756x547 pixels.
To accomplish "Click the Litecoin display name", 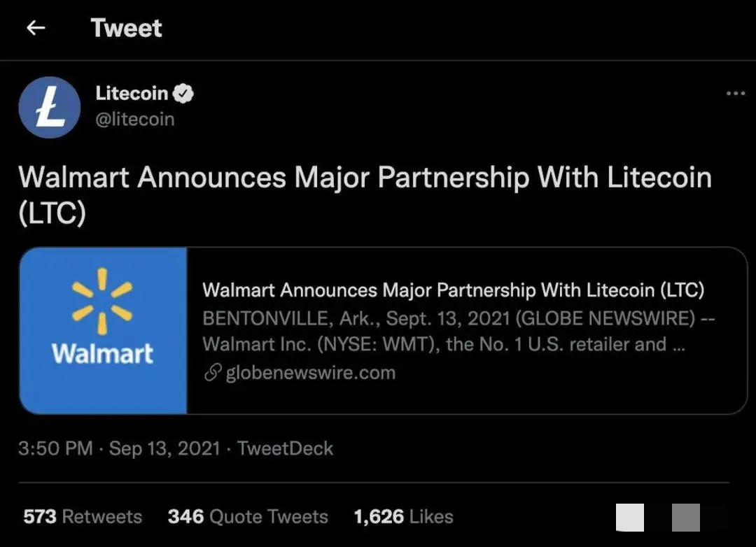I will pos(132,93).
